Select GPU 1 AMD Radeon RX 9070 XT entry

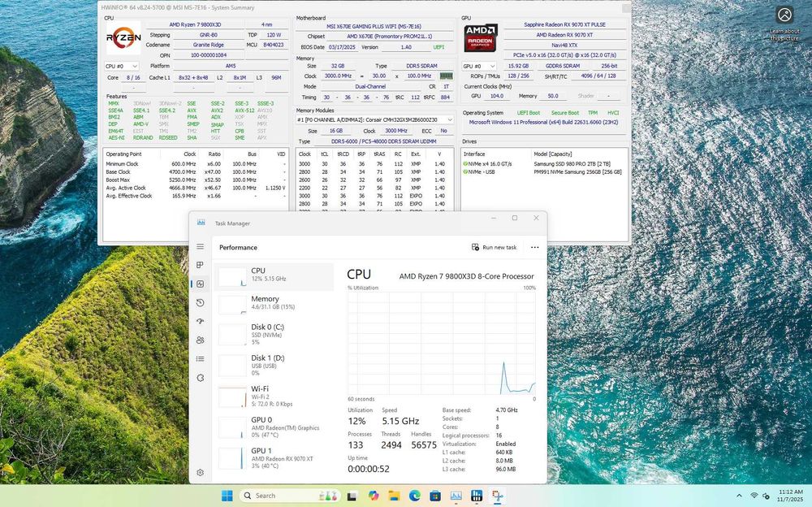[274, 458]
